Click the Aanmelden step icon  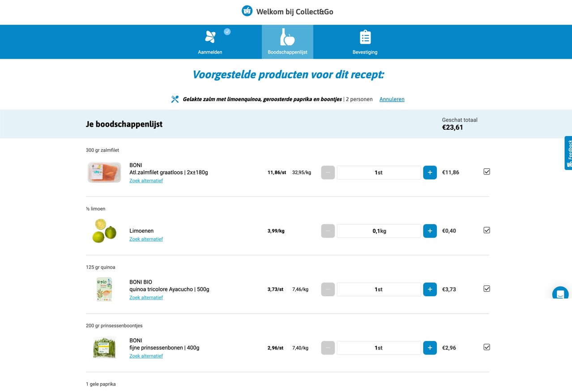[210, 38]
